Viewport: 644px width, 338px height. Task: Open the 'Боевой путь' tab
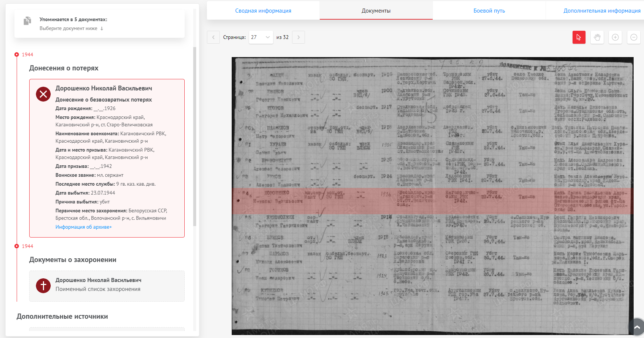point(489,11)
